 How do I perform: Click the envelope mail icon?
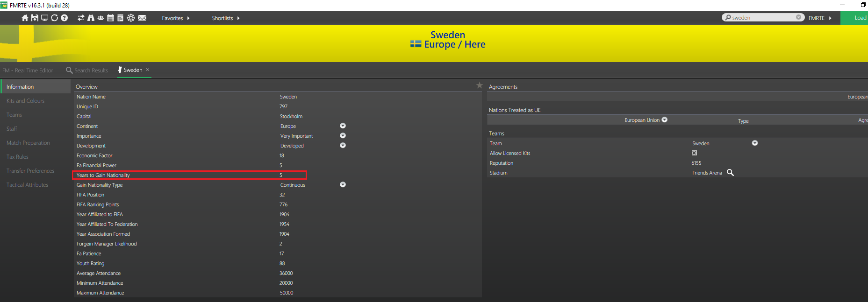(142, 18)
